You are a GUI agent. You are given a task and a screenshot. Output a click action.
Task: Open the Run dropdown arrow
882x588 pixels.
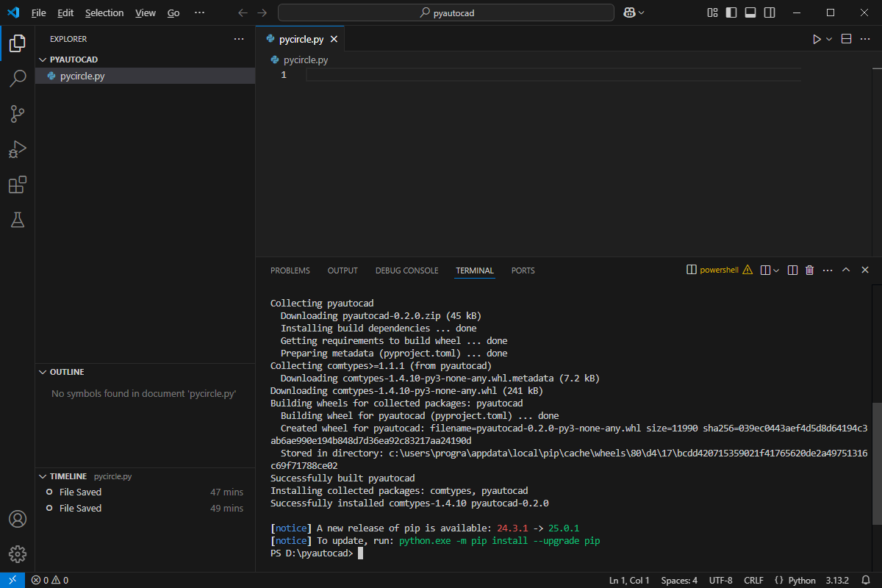[x=829, y=40]
